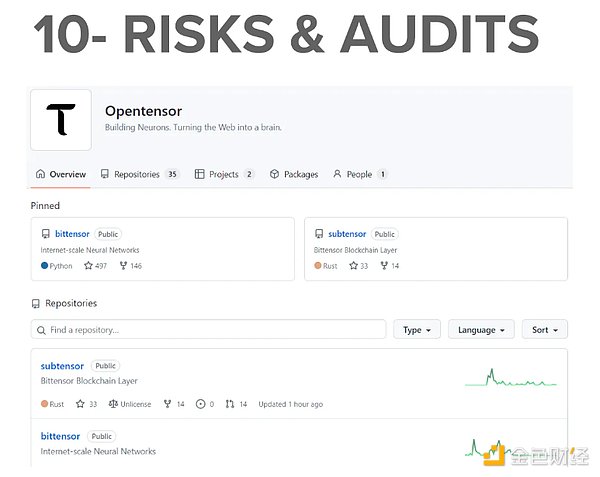
Task: Switch to the Repositories tab
Action: [138, 174]
